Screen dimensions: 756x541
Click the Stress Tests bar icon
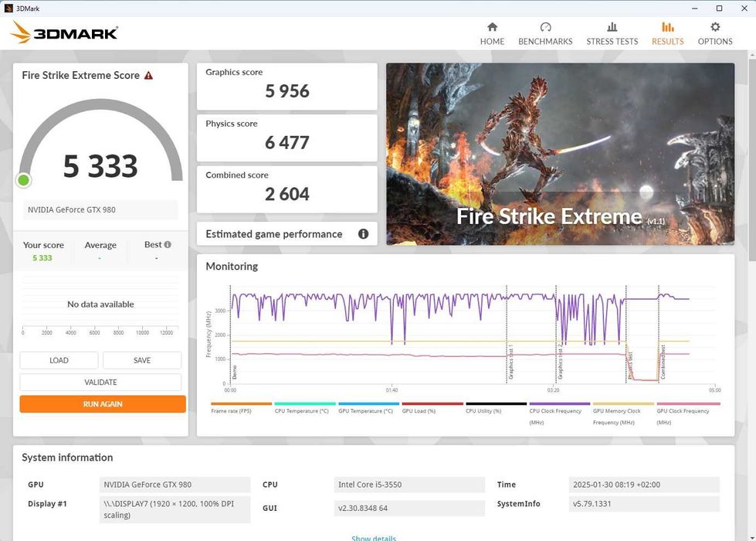coord(612,27)
